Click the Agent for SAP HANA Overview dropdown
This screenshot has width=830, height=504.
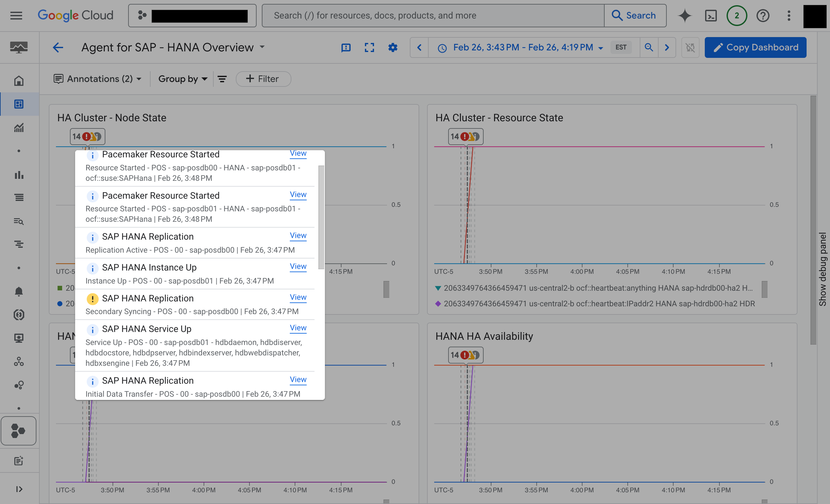pos(261,47)
